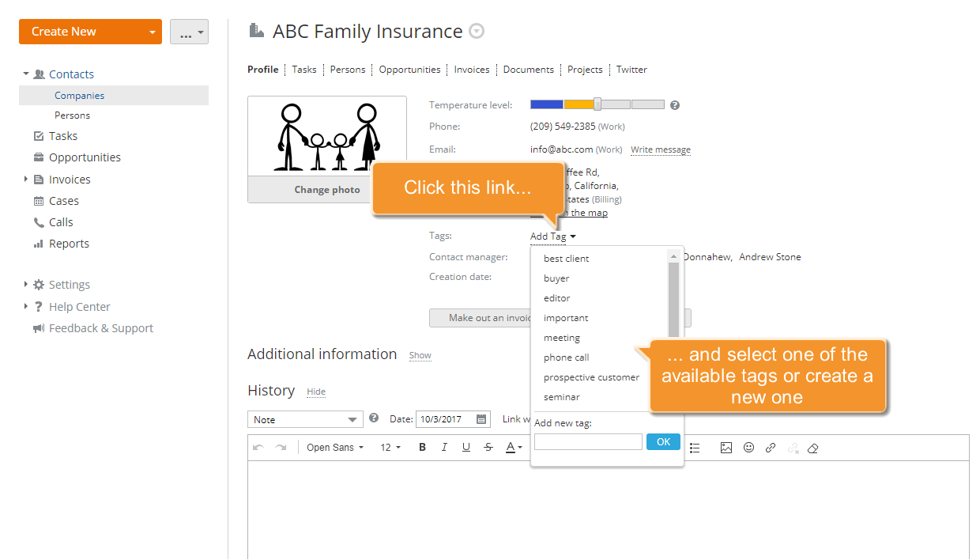Apply strikethrough formatting
This screenshot has width=980, height=560.
488,448
